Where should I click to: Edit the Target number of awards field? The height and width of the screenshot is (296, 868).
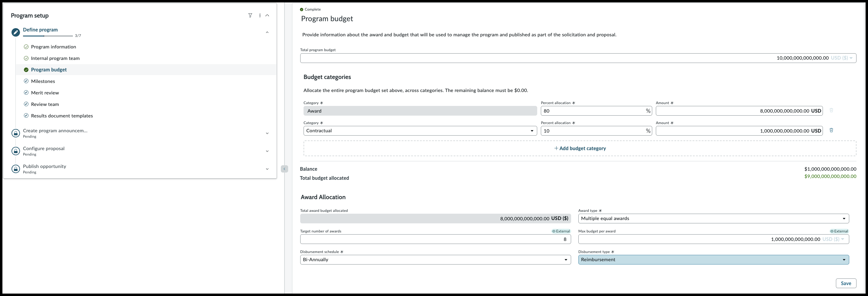click(435, 239)
